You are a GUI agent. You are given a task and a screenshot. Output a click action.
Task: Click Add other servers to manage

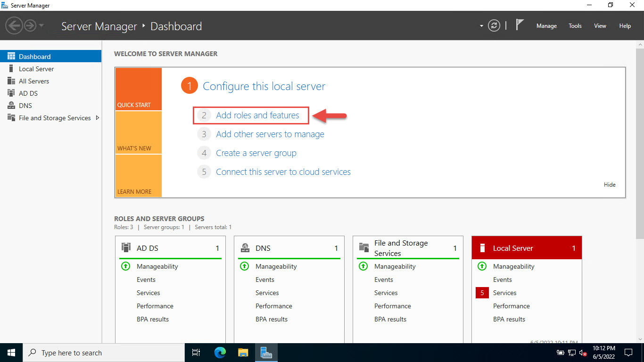[x=270, y=134]
